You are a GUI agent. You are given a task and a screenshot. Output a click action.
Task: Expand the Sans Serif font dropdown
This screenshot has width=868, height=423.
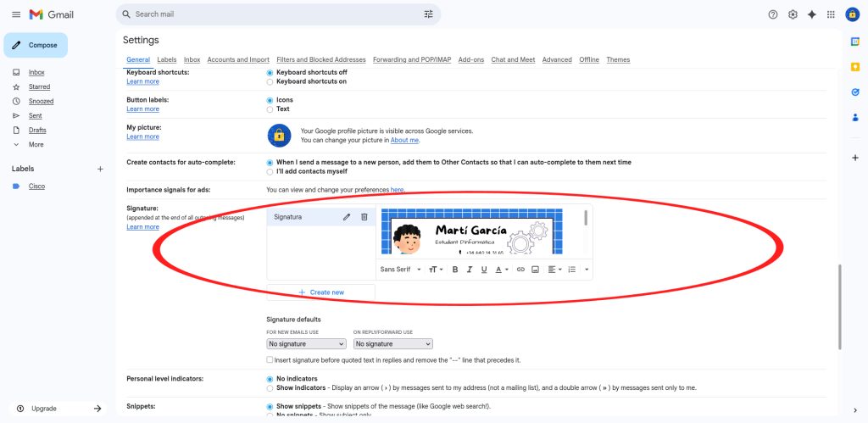398,270
